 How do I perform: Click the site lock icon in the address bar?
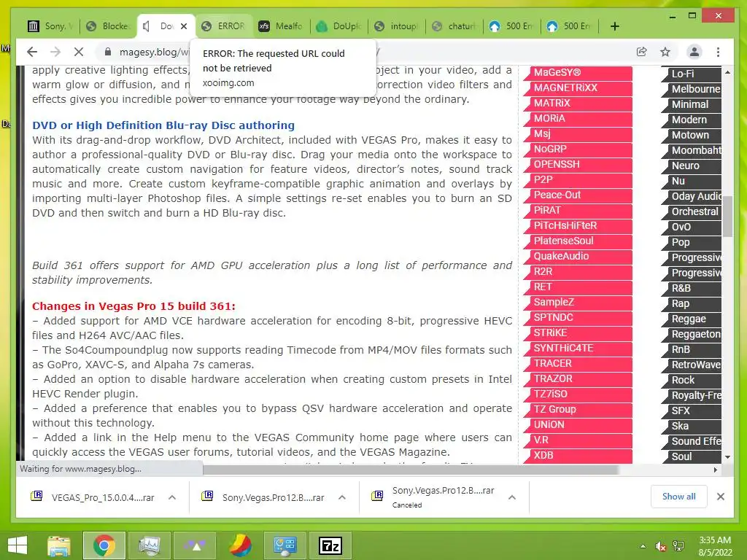(x=108, y=52)
